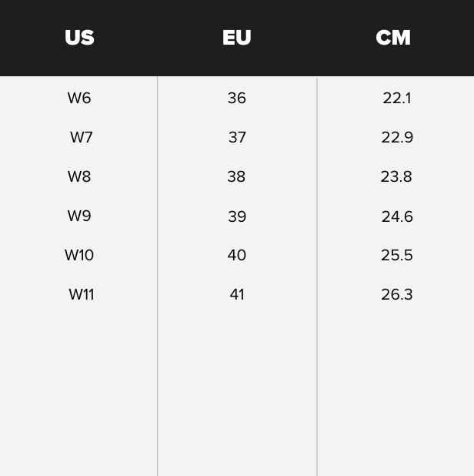Click the 22.1 centimeter value
This screenshot has height=476, width=474.
pos(397,98)
